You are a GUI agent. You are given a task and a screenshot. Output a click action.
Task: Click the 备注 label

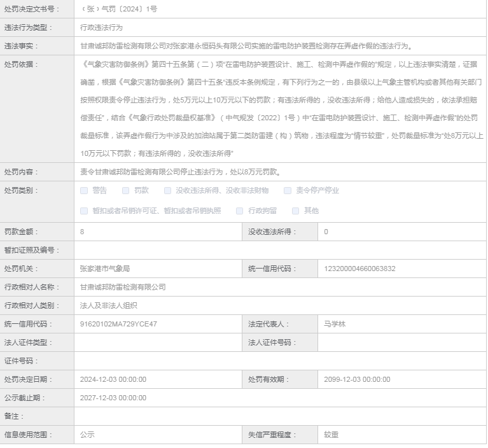click(14, 417)
